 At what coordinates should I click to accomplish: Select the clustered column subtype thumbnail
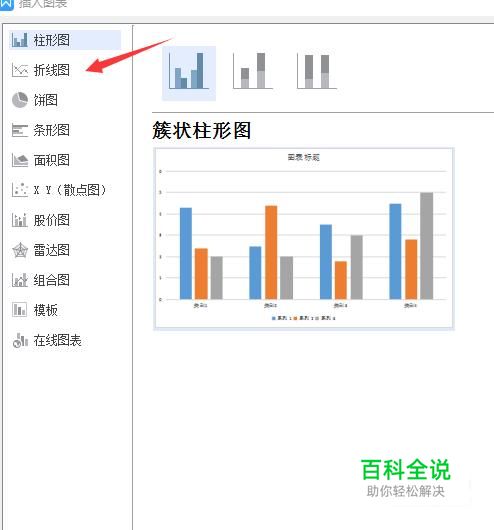(189, 73)
